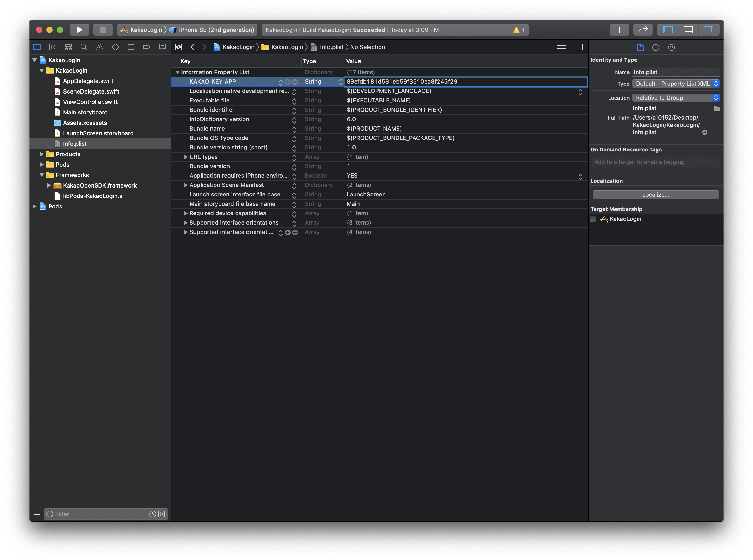This screenshot has width=753, height=560.
Task: Toggle the left navigator panel visibility
Action: [x=668, y=30]
